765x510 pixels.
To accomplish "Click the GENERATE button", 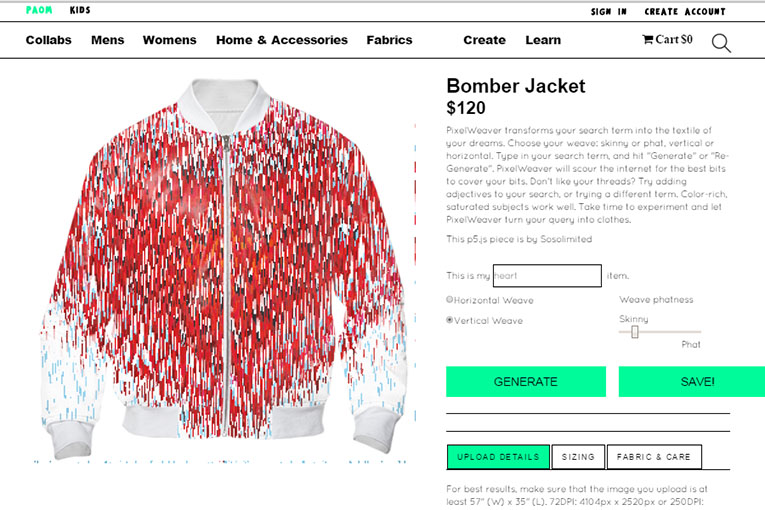I will (526, 382).
